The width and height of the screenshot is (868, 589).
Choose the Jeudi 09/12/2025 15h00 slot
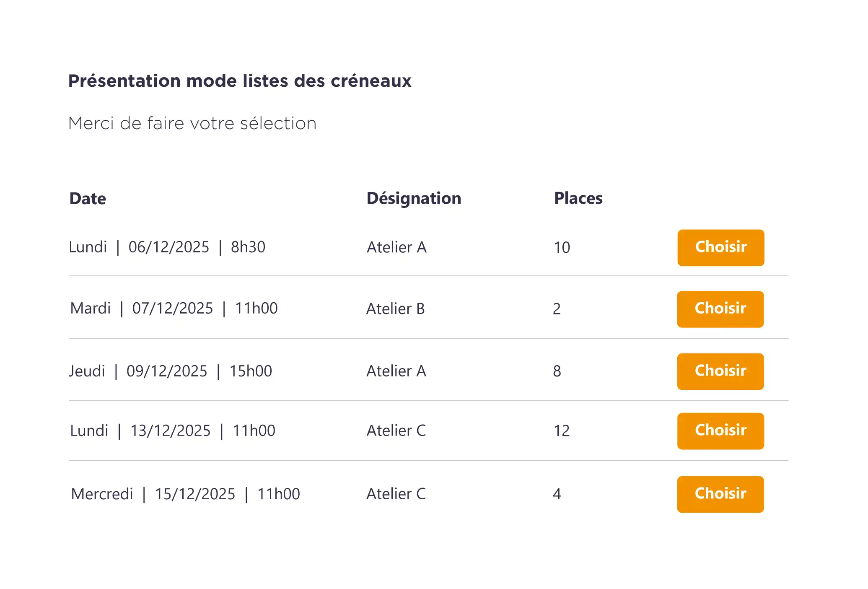tap(720, 371)
